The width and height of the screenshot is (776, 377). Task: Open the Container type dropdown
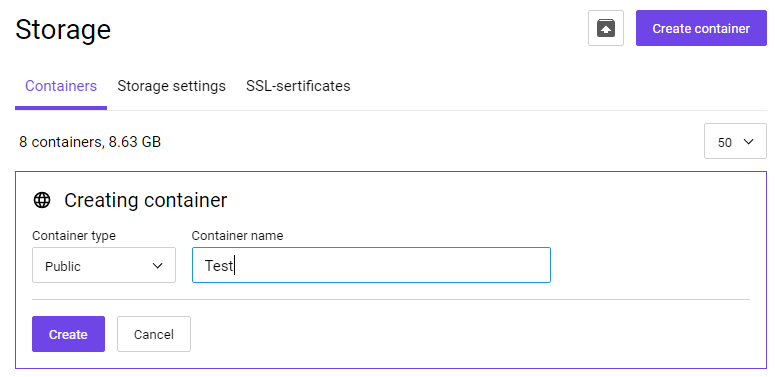click(x=104, y=265)
